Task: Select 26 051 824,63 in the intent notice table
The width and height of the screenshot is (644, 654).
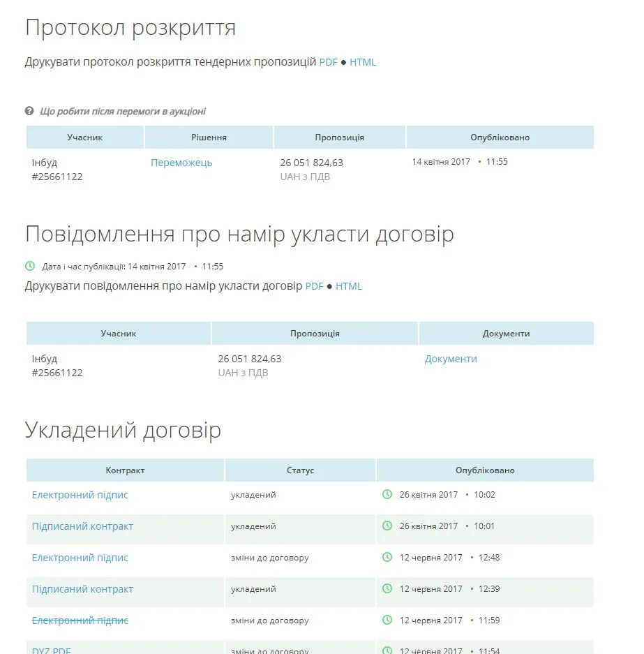Action: point(250,359)
